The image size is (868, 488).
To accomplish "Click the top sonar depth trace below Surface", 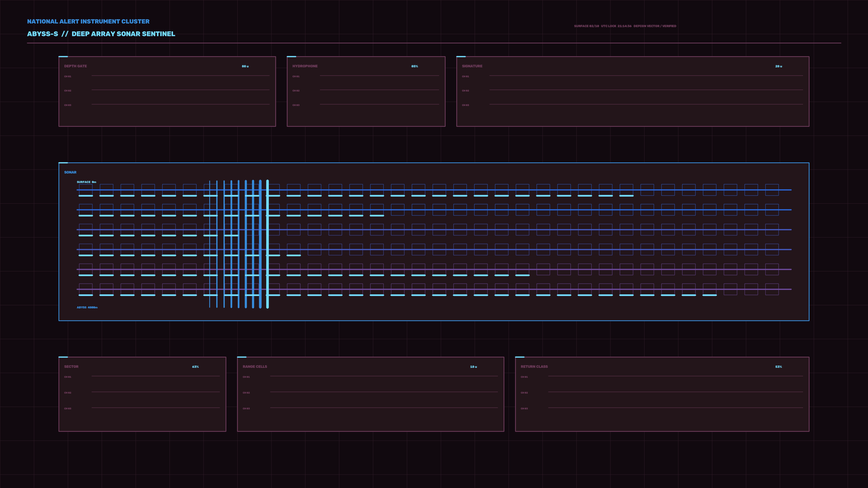I will pyautogui.click(x=434, y=190).
